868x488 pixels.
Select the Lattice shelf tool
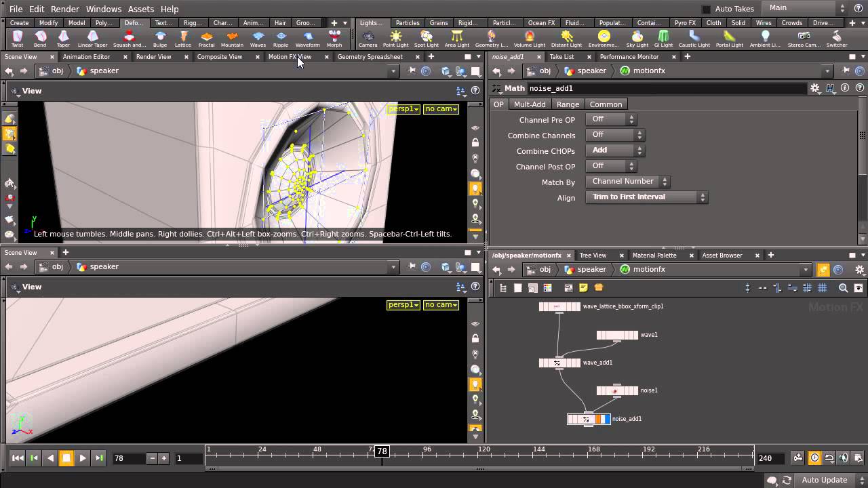(183, 39)
